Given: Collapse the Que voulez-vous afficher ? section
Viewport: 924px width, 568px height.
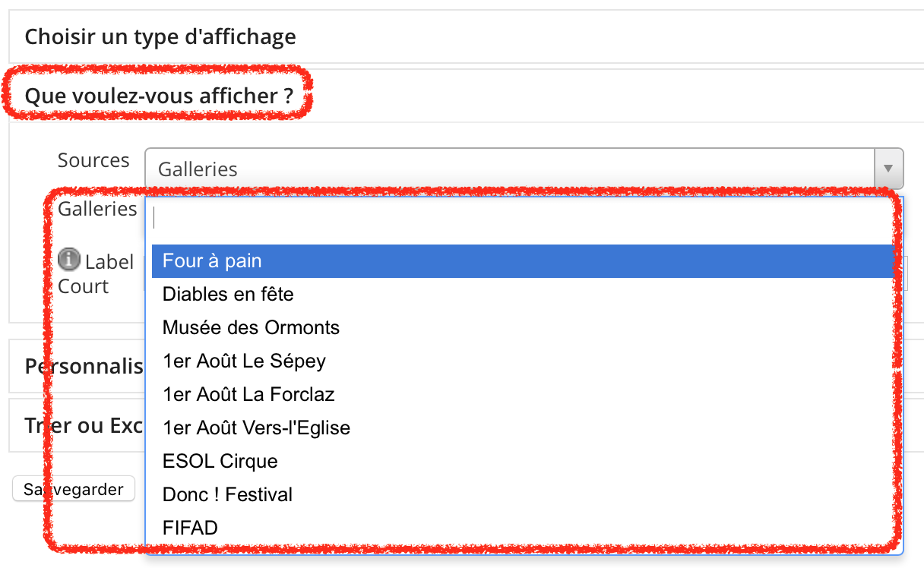Looking at the screenshot, I should (x=159, y=96).
